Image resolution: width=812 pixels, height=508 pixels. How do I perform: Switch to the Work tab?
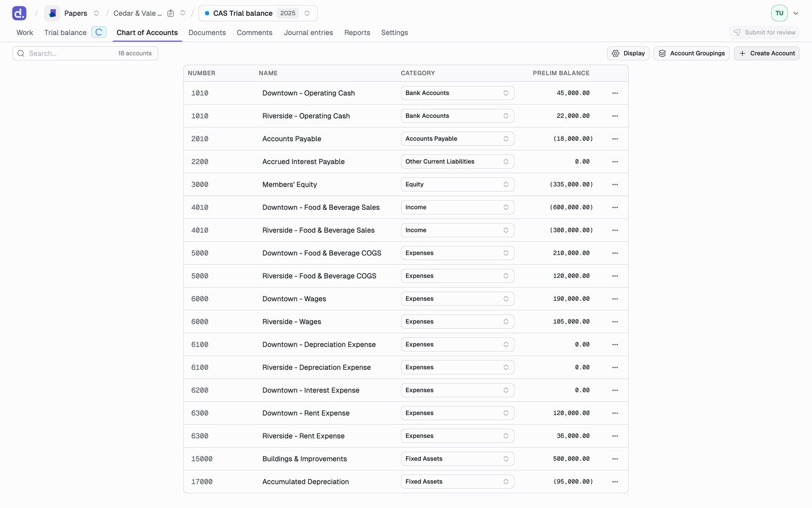click(25, 33)
